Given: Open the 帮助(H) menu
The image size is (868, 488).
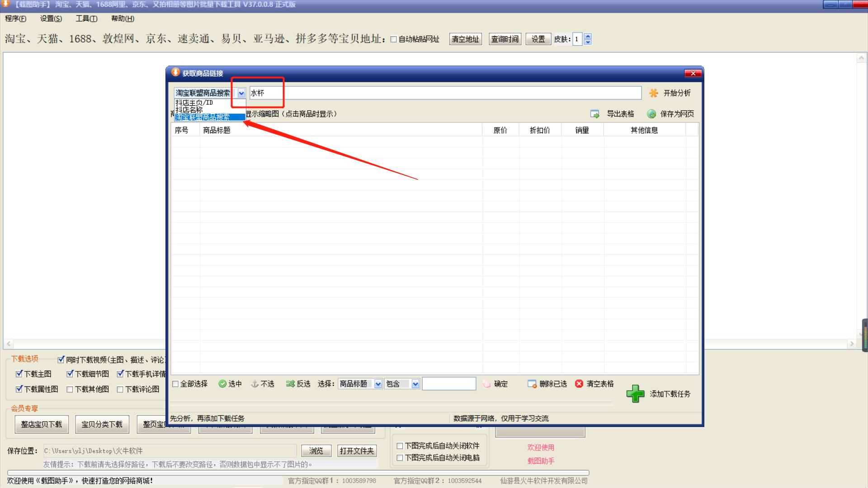Looking at the screenshot, I should tap(123, 19).
